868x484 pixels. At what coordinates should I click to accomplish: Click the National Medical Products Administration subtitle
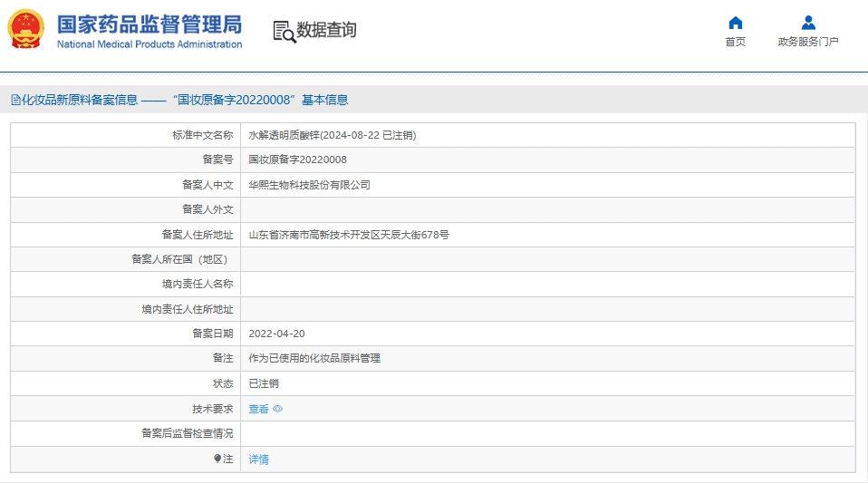[149, 44]
